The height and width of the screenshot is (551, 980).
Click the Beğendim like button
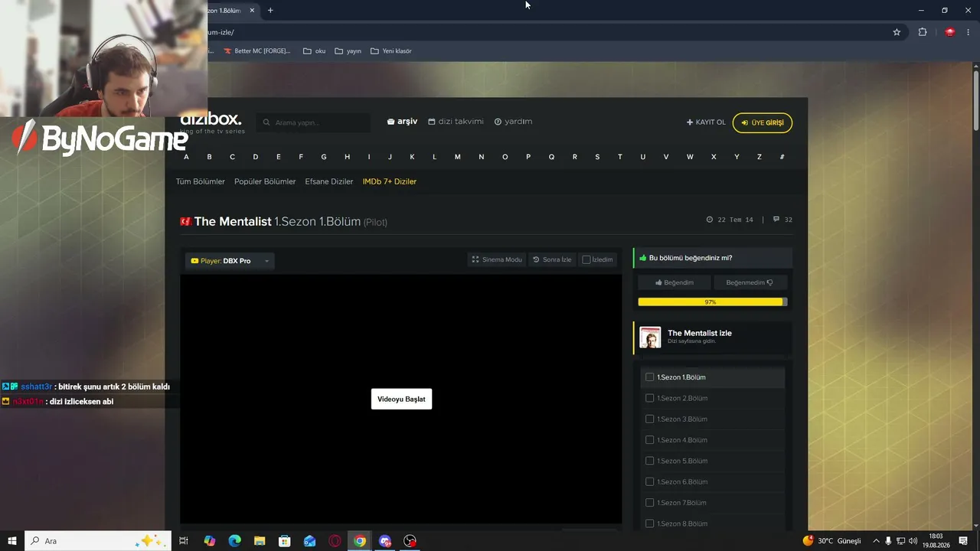coord(675,282)
